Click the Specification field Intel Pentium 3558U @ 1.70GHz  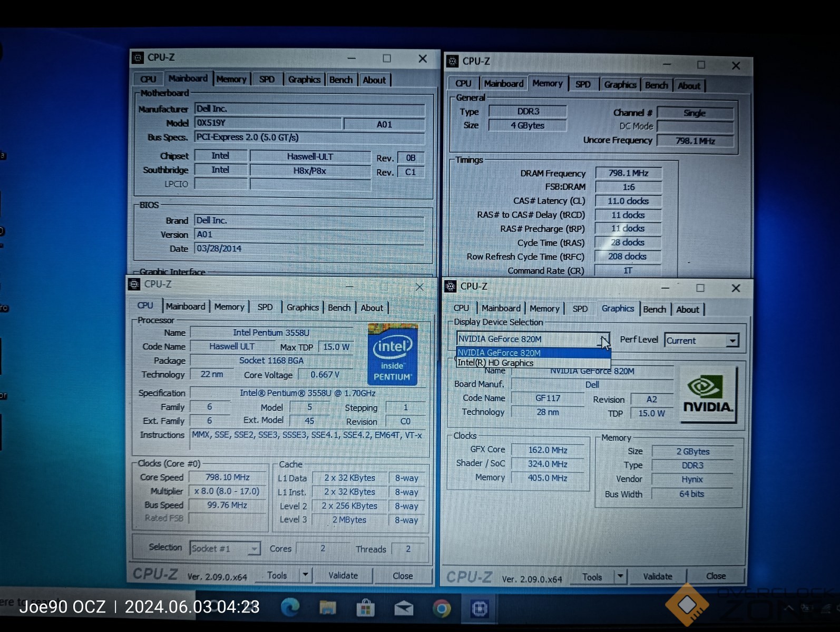(308, 393)
